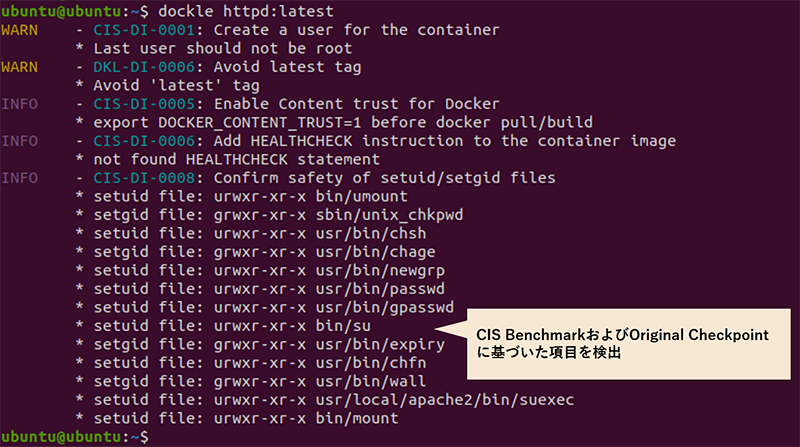Click the 'dockle httpd:latest' command text
This screenshot has width=800, height=447.
click(238, 11)
